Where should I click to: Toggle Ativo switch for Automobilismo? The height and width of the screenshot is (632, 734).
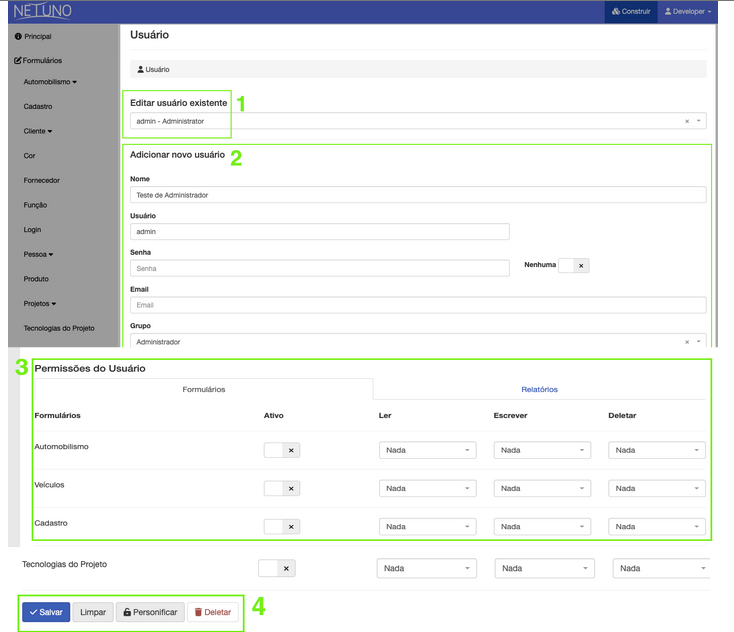click(281, 451)
